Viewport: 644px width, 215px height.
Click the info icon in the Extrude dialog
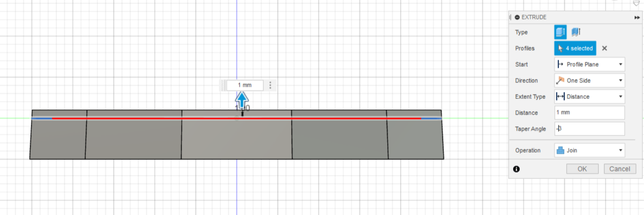(x=516, y=169)
